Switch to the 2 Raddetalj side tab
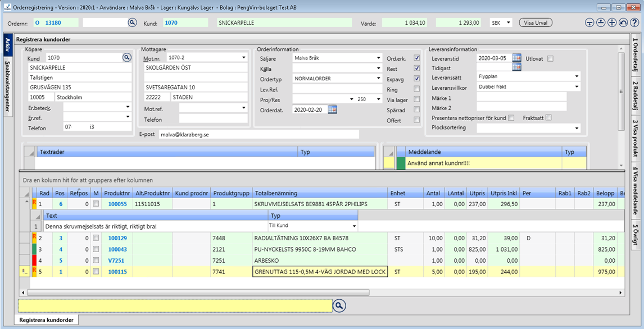Image resolution: width=644 pixels, height=329 pixels. tap(636, 95)
